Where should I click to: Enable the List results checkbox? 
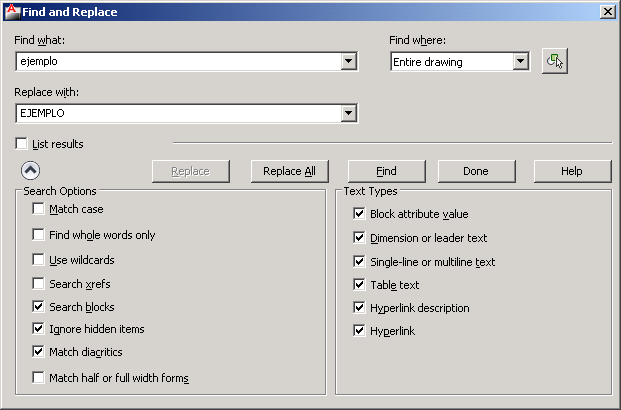(x=21, y=143)
